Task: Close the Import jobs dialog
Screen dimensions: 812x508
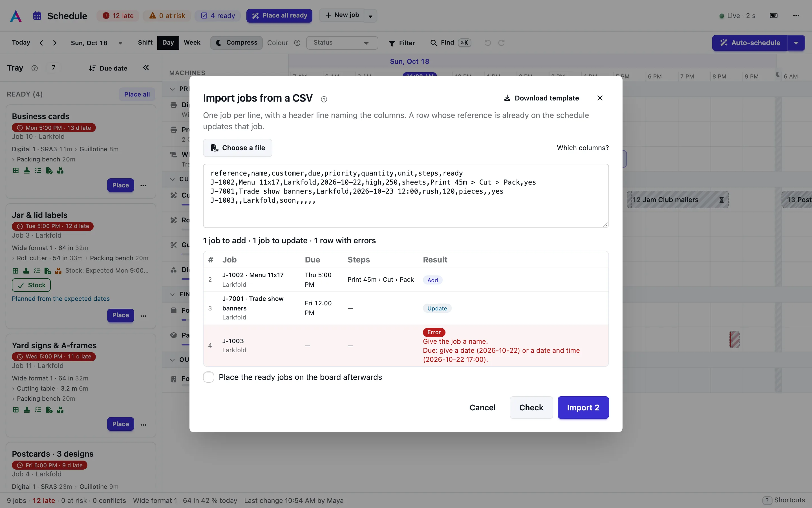Action: click(x=600, y=98)
